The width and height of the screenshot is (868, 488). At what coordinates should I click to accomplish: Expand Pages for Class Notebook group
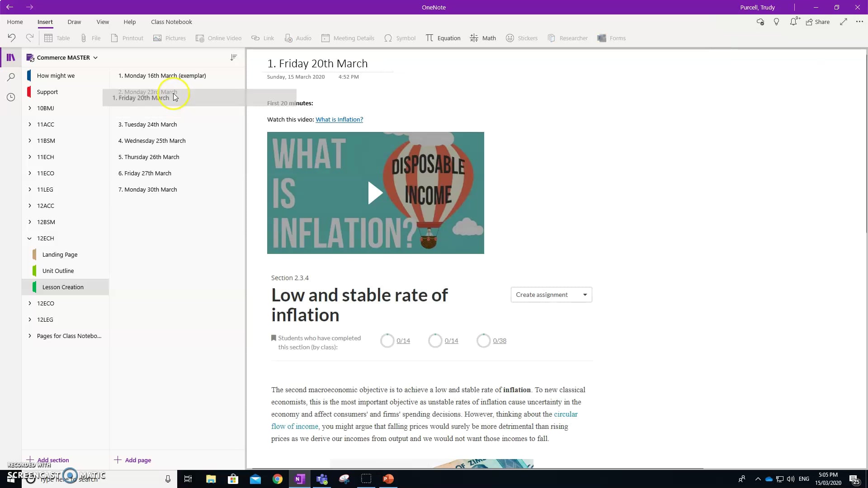(x=30, y=336)
